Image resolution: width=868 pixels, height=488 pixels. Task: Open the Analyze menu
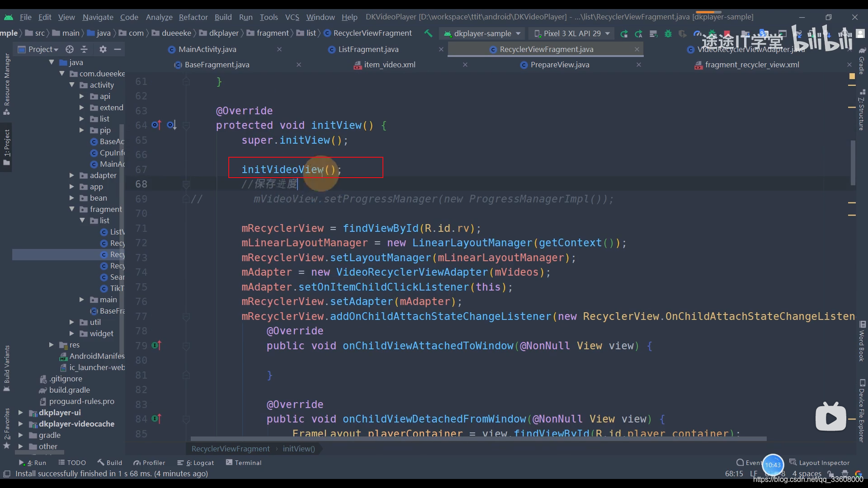(159, 17)
